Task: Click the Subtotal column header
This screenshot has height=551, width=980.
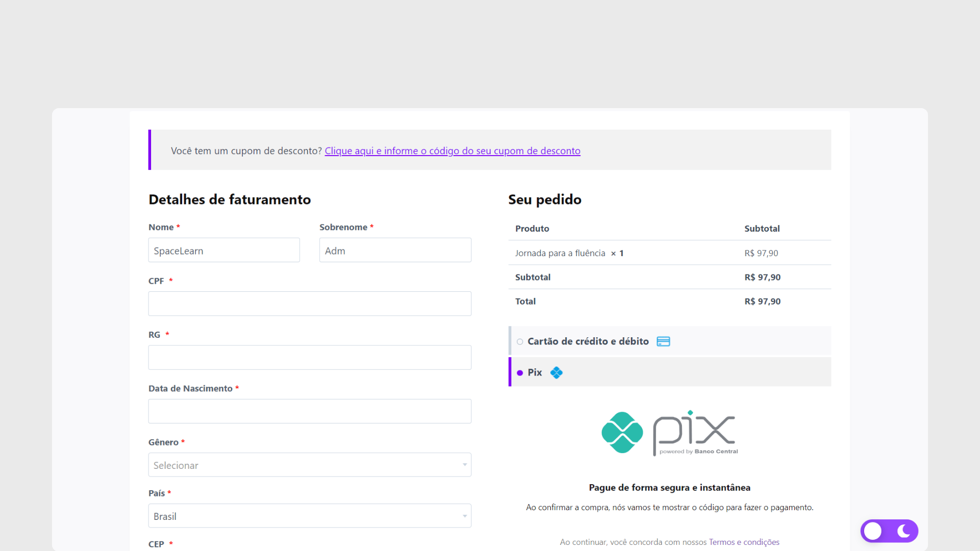Action: 762,229
